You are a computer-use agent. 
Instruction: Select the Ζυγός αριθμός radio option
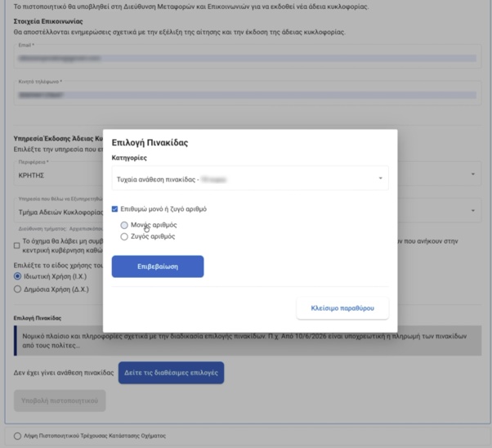pos(124,236)
